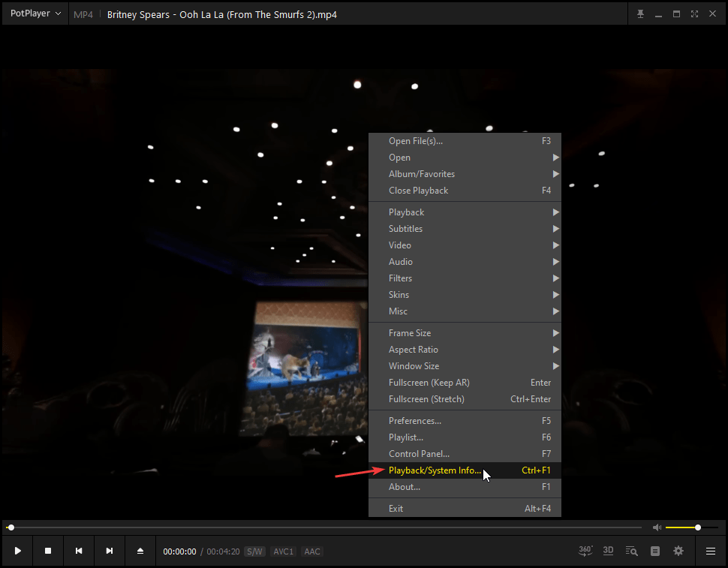Open the PotPlayer main menu dropdown
This screenshot has height=568, width=728.
(x=35, y=14)
